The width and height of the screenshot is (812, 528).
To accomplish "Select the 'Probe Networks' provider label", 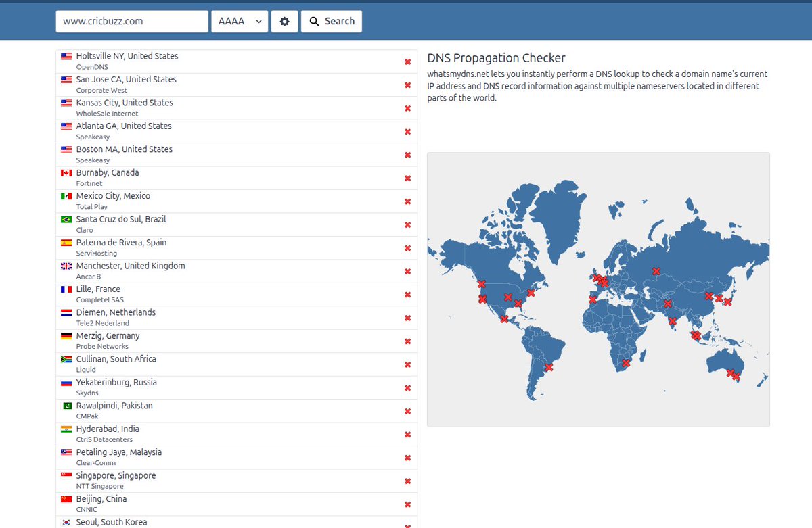I will (x=102, y=347).
